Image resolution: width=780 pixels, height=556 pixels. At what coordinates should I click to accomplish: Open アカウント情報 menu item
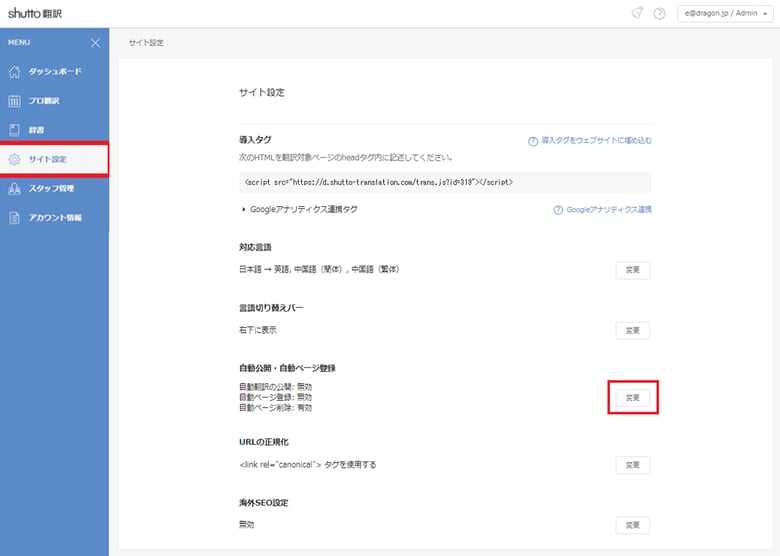(x=54, y=218)
